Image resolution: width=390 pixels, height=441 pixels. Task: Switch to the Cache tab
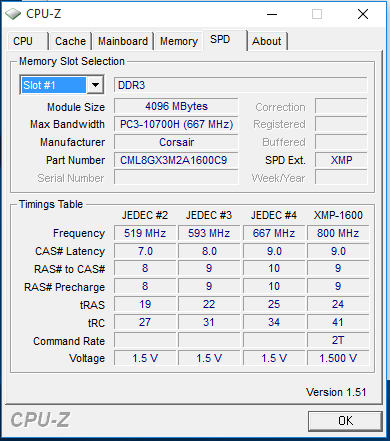point(70,41)
